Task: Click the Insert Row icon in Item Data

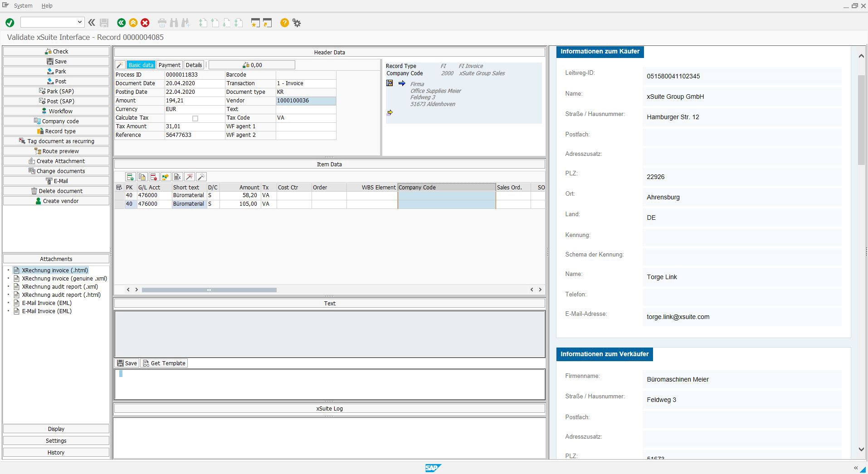Action: pos(130,177)
